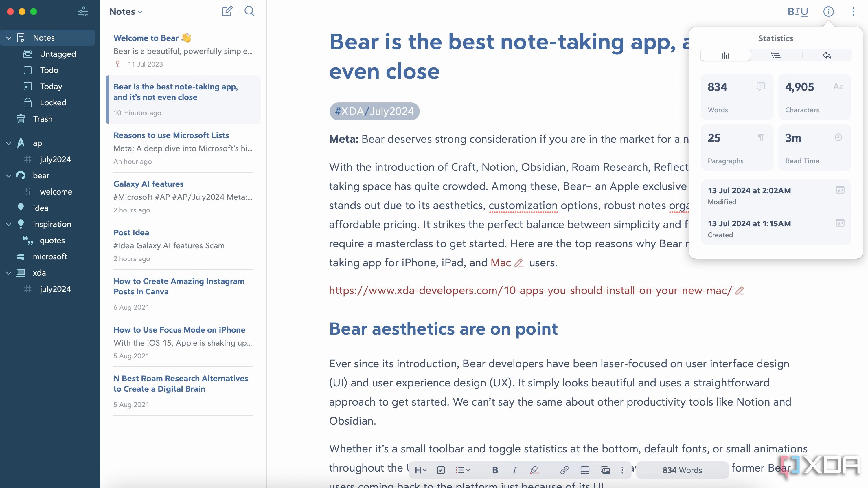Open Roam Research Alternatives note
The height and width of the screenshot is (488, 868).
(x=183, y=391)
